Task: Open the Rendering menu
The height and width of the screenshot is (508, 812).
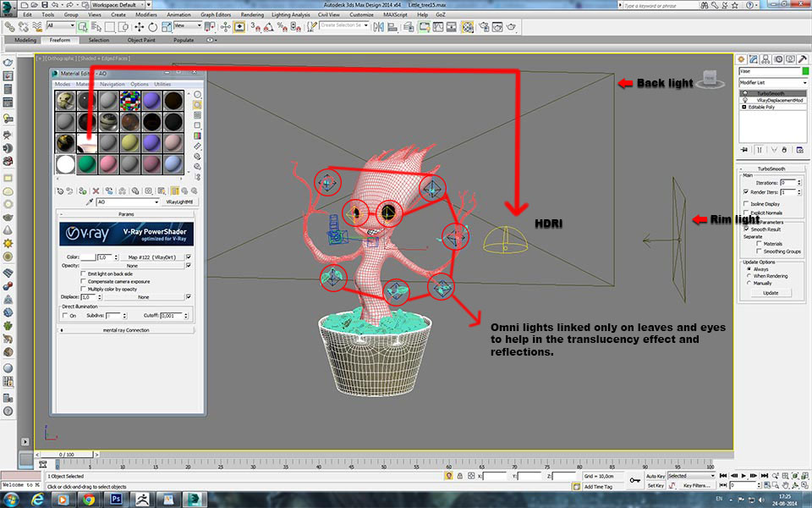Action: (252, 14)
